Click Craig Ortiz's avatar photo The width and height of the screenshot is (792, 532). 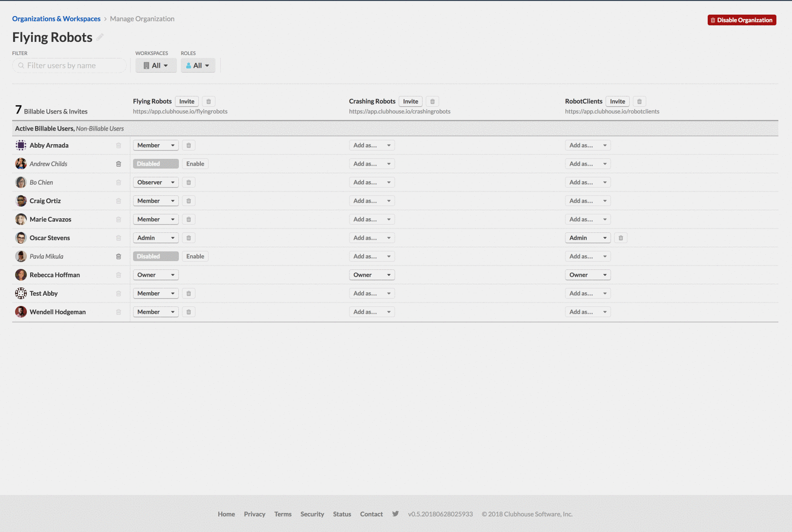pyautogui.click(x=21, y=201)
